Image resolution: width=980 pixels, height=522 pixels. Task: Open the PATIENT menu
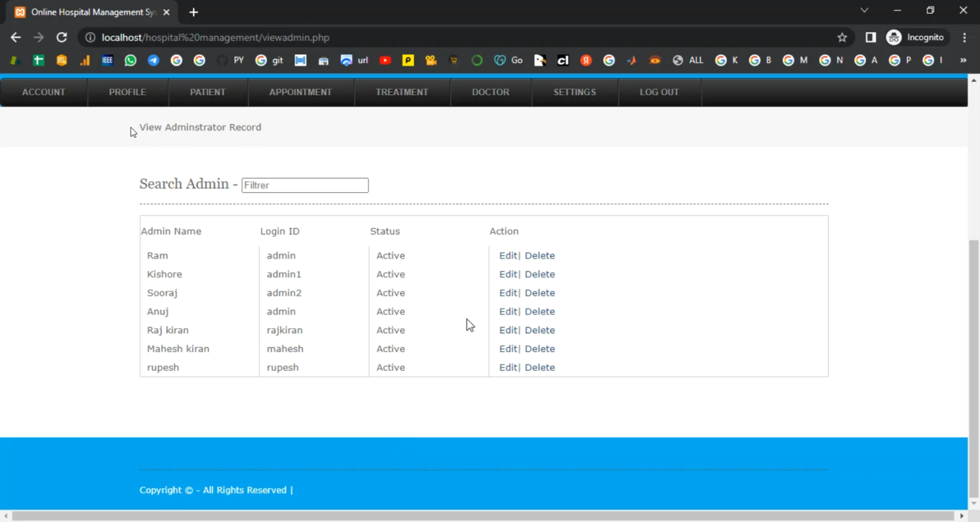pyautogui.click(x=208, y=92)
